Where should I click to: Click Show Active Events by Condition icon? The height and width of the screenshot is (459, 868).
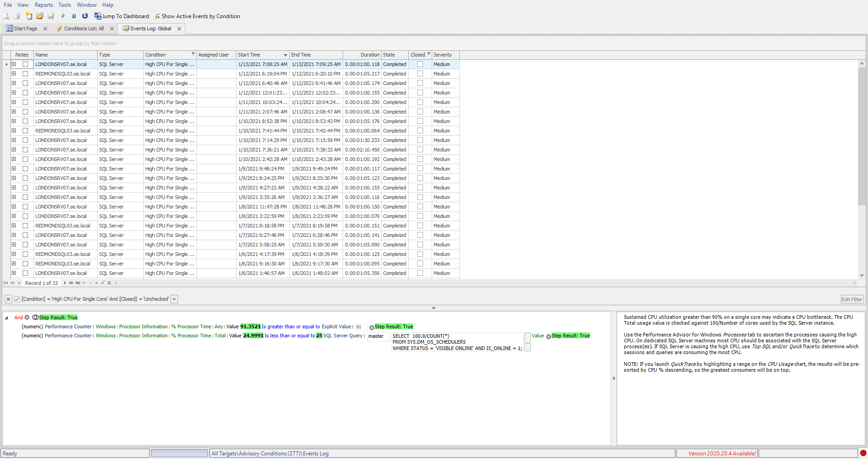(x=157, y=16)
